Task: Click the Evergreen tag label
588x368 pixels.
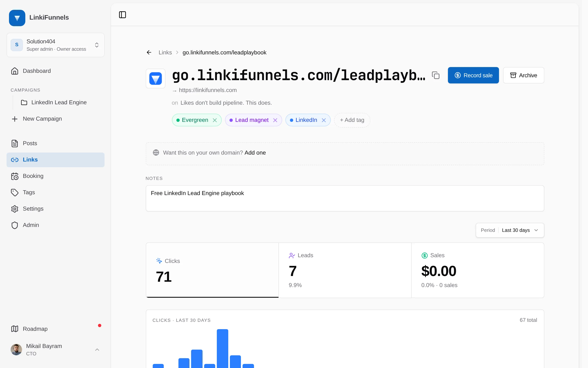Action: click(195, 120)
